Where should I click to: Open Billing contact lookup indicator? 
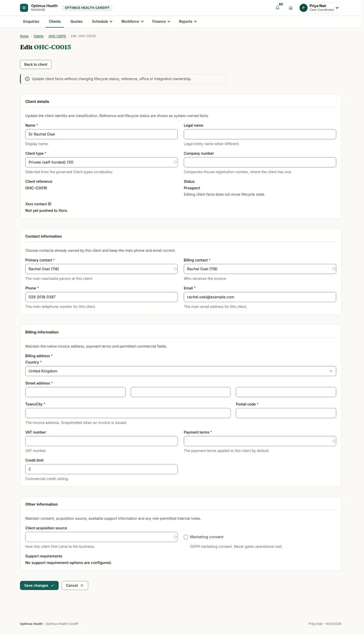pyautogui.click(x=334, y=269)
